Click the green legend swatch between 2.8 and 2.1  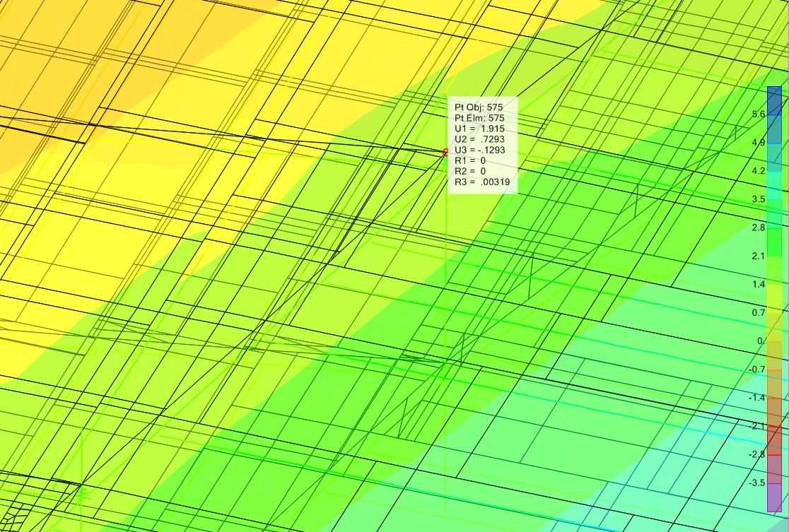(774, 242)
